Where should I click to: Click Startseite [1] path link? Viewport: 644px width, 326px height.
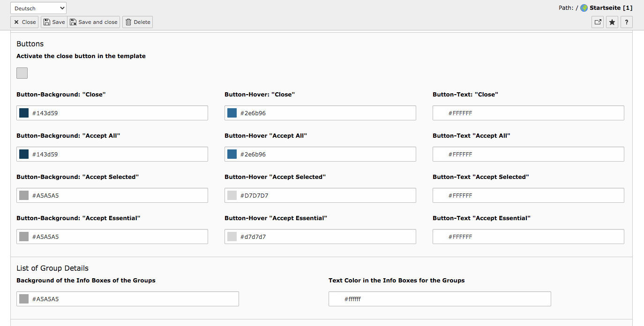click(x=611, y=8)
